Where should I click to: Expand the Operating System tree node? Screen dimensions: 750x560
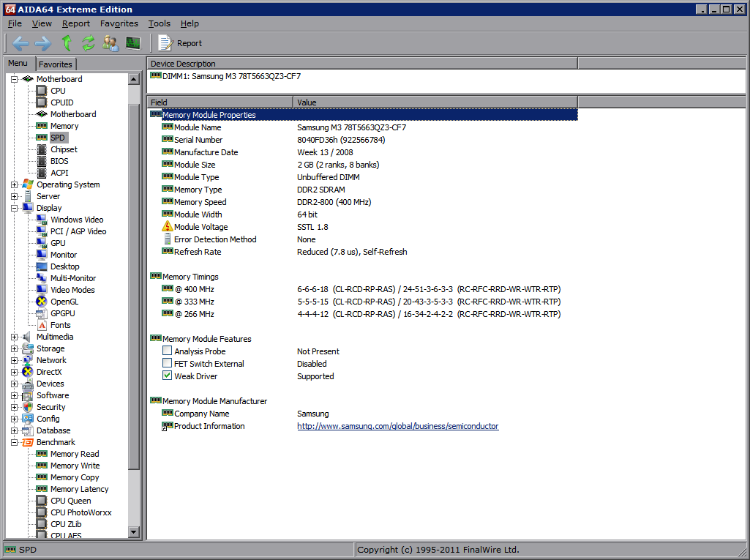coord(15,184)
